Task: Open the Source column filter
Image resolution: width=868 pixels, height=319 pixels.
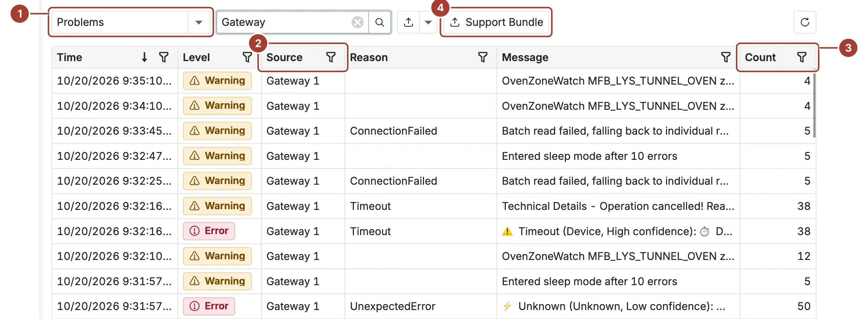Action: point(331,57)
